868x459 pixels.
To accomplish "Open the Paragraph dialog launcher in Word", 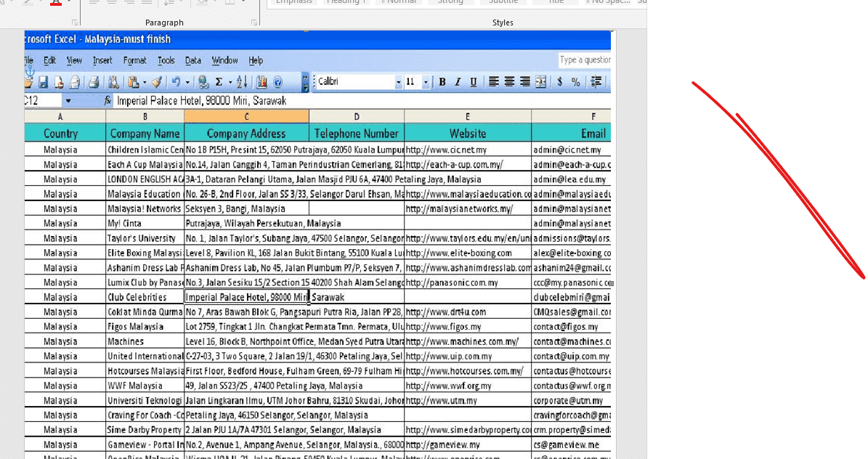I will pyautogui.click(x=254, y=23).
